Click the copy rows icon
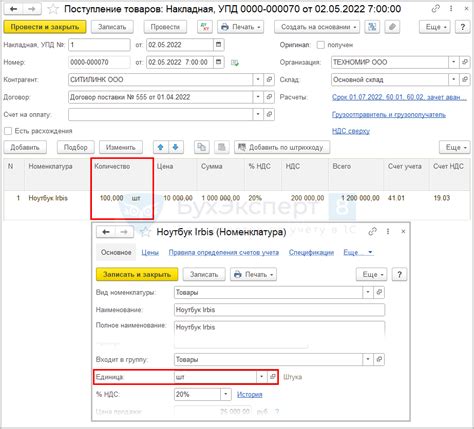 point(202,147)
